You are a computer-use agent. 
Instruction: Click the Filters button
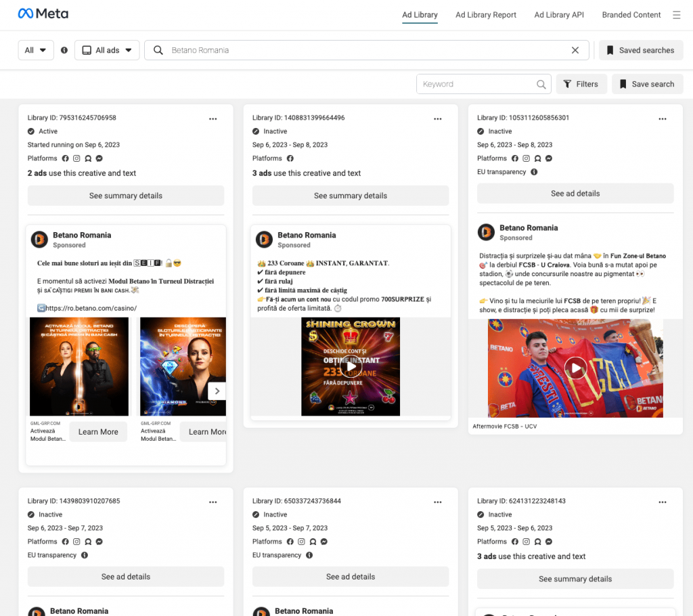(x=581, y=84)
